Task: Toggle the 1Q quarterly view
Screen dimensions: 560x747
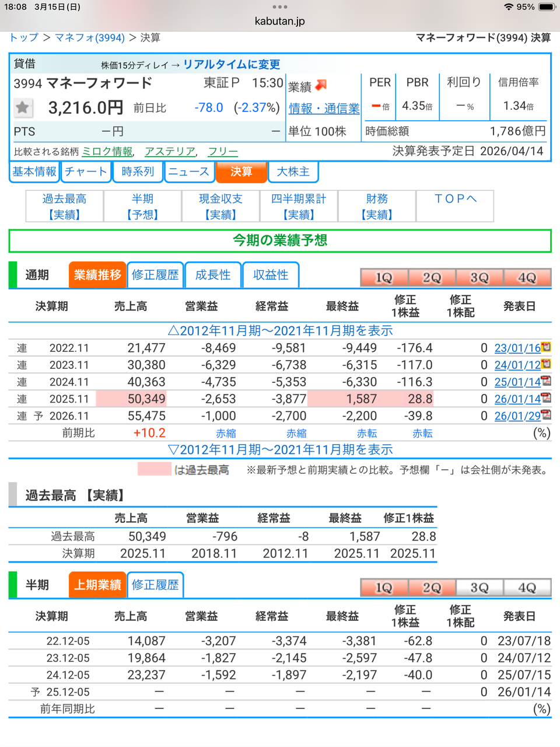Action: 383,277
